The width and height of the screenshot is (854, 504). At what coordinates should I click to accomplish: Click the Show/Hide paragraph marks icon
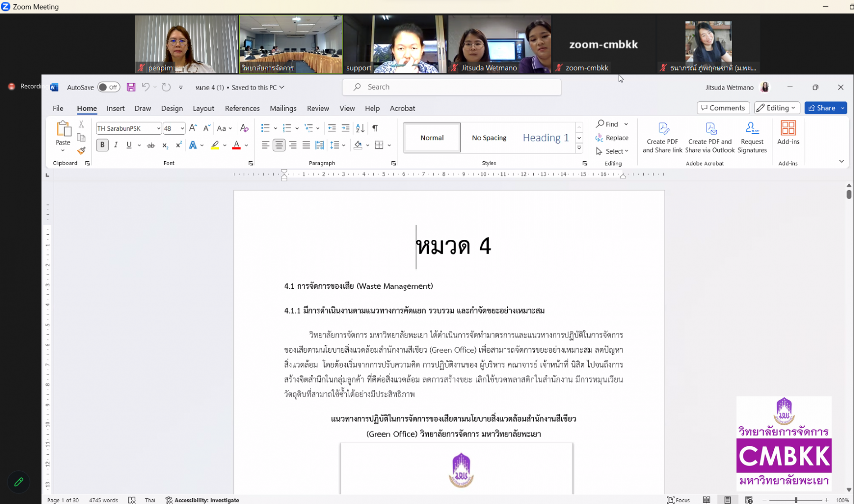375,128
